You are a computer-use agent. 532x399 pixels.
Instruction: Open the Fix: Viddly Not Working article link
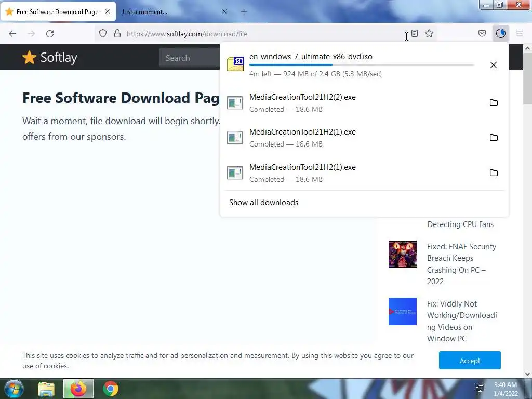click(462, 321)
